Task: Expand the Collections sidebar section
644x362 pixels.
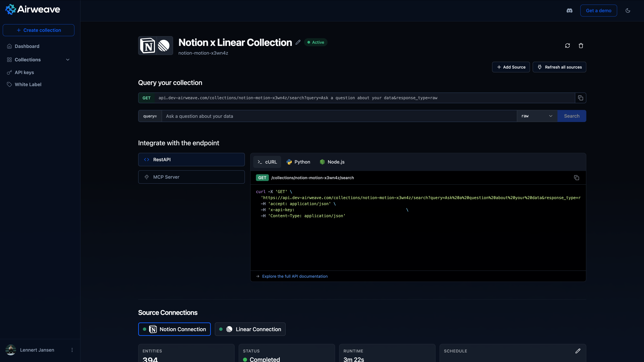Action: [67, 60]
